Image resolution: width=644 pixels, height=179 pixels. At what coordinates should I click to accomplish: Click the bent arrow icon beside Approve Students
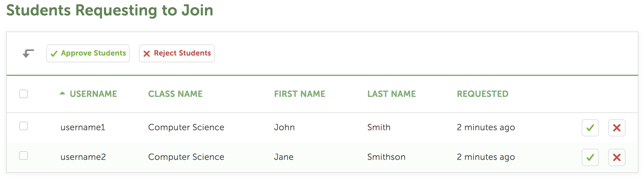point(28,53)
